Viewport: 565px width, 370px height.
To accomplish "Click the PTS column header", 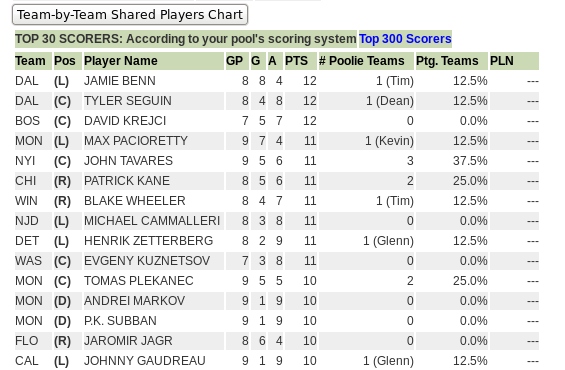I will 301,61.
